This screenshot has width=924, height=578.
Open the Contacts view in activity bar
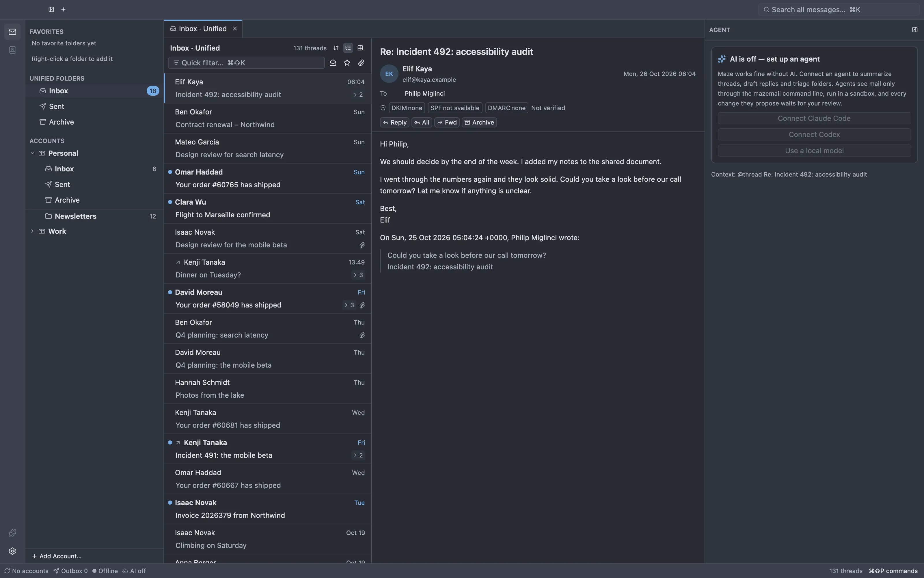pos(12,50)
